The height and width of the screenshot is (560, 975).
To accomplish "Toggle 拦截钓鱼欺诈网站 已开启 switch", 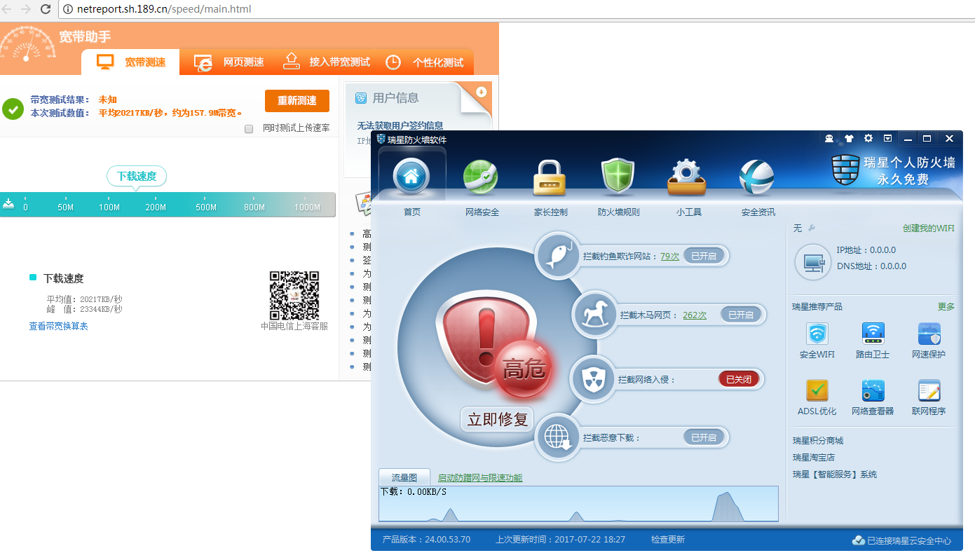I will tap(704, 256).
